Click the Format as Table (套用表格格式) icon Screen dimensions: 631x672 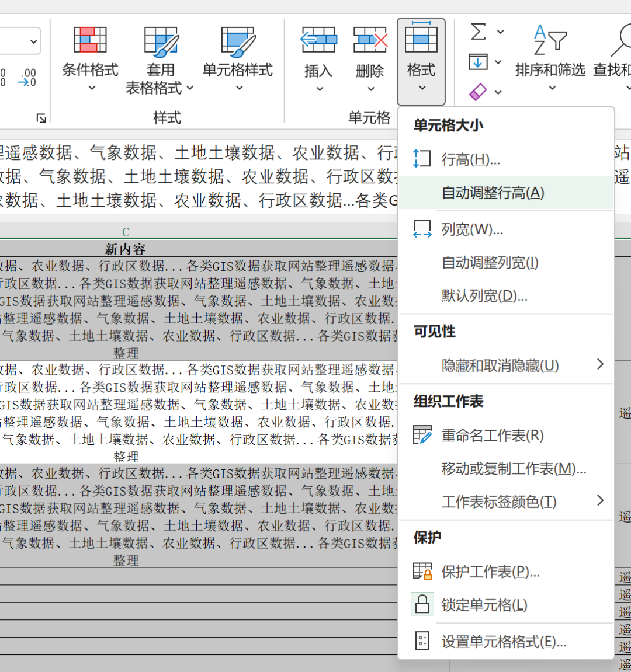(x=161, y=41)
